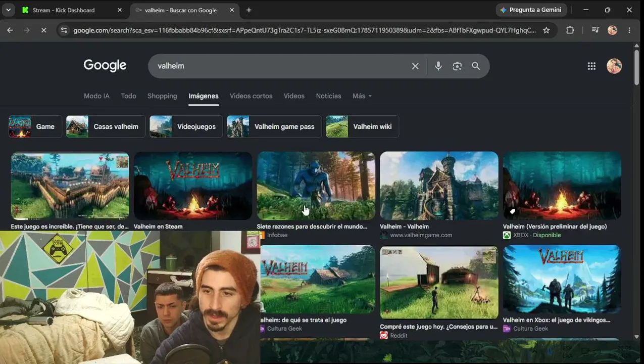Open the fortress image 'Este juego es increíble'
Screen dimensions: 644x364
pos(70,186)
